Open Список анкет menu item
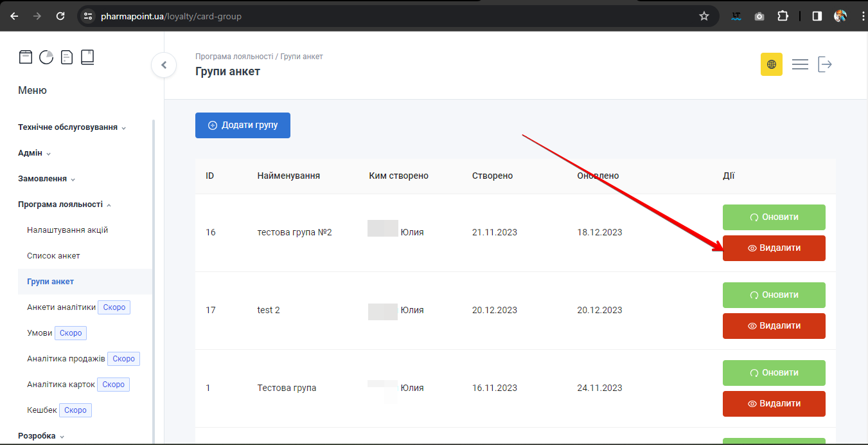This screenshot has width=868, height=445. tap(53, 256)
